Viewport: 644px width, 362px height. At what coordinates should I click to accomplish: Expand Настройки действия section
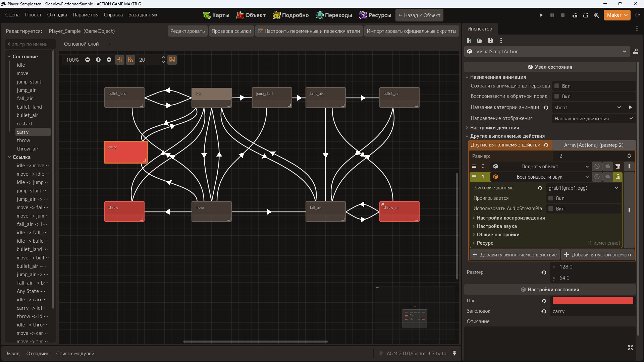494,128
